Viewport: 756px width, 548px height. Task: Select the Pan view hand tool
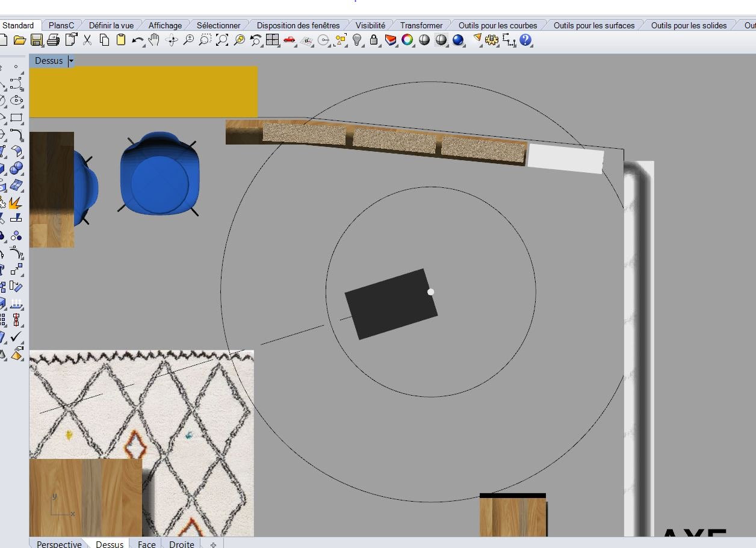click(155, 40)
